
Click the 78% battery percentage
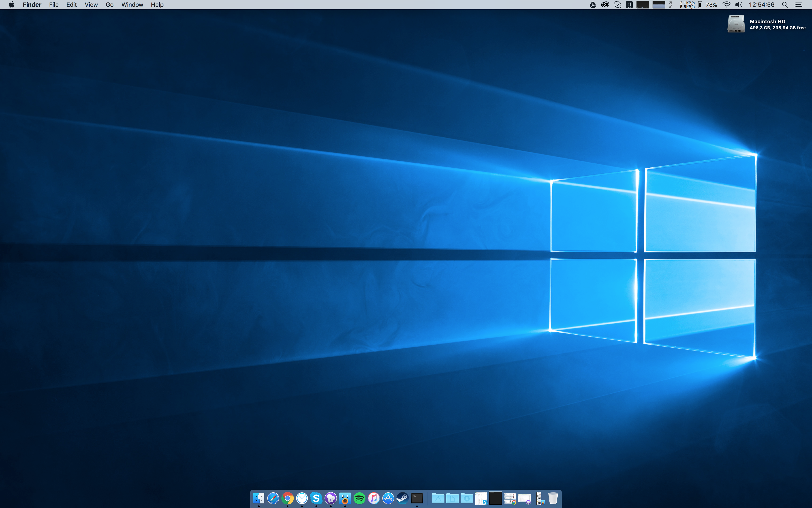point(711,5)
